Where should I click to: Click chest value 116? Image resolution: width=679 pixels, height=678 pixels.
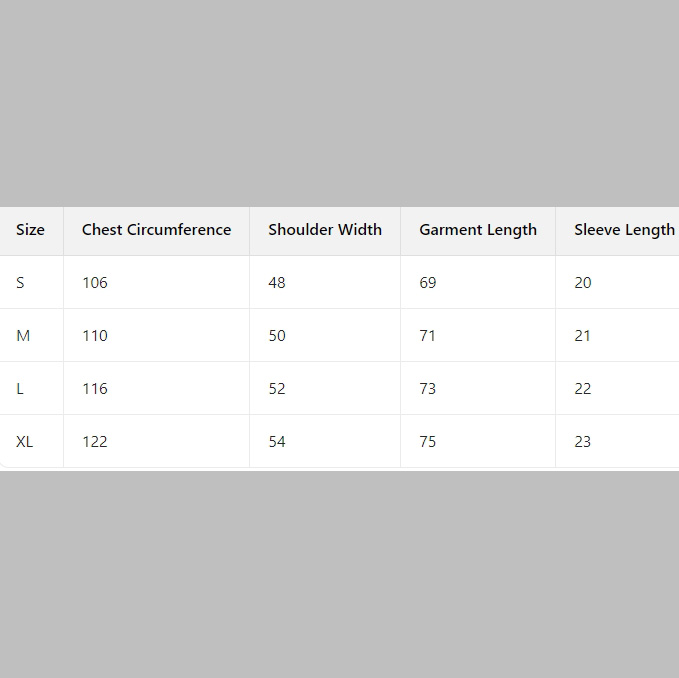[95, 389]
